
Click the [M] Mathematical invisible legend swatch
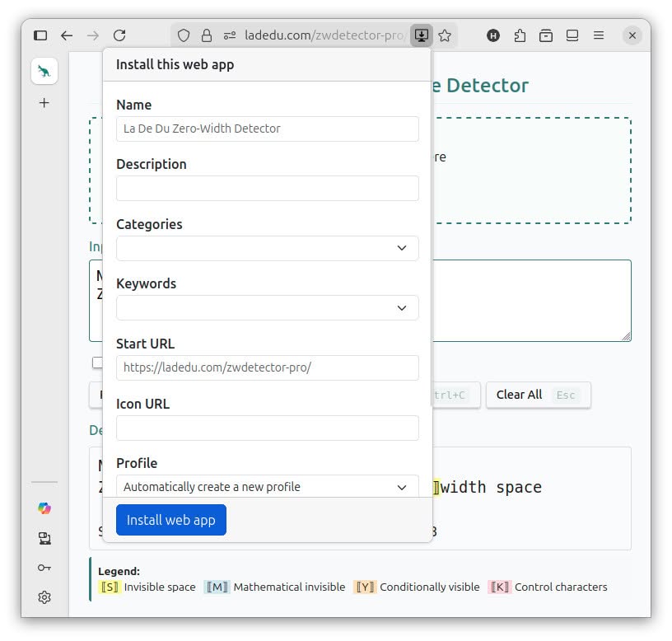[x=217, y=587]
